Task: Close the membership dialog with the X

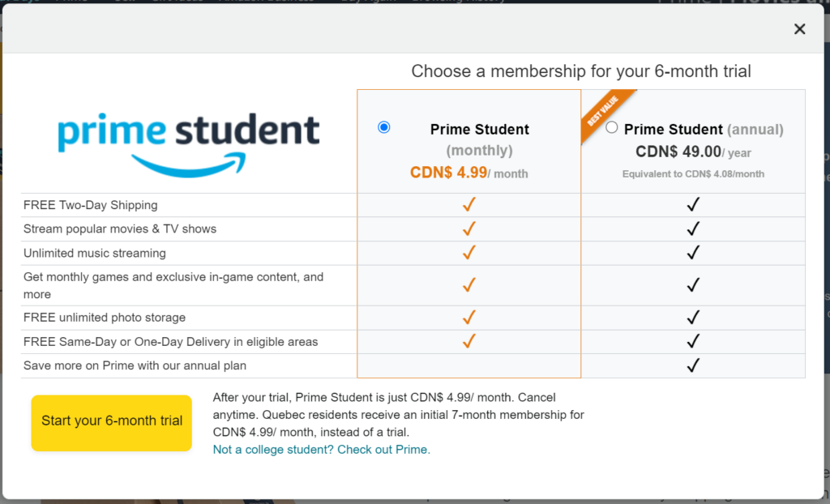Action: point(799,29)
